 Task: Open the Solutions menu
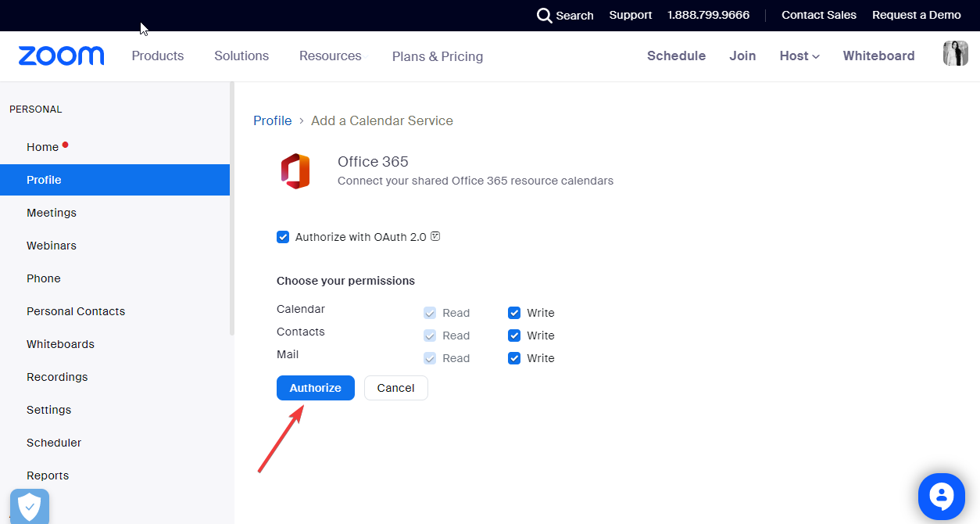[241, 56]
